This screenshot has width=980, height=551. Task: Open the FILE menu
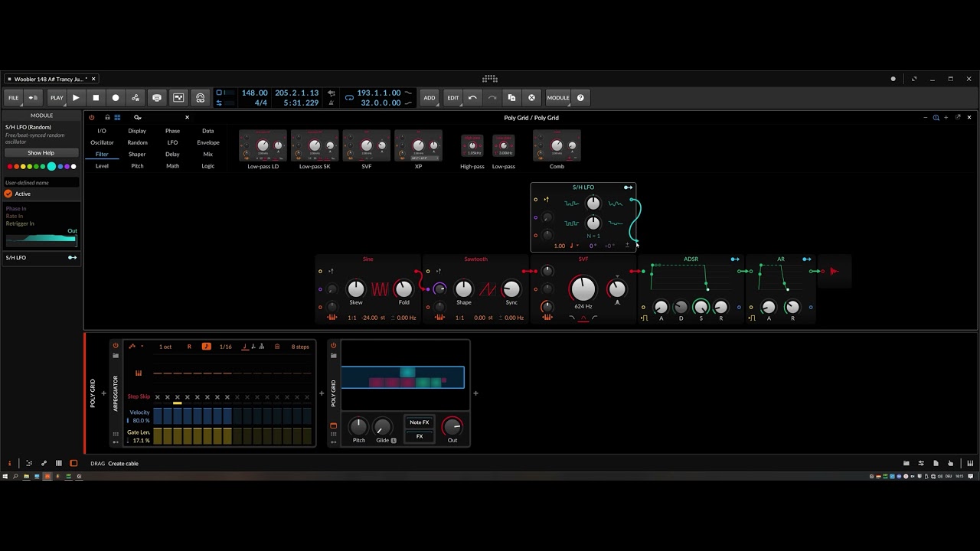(x=14, y=97)
